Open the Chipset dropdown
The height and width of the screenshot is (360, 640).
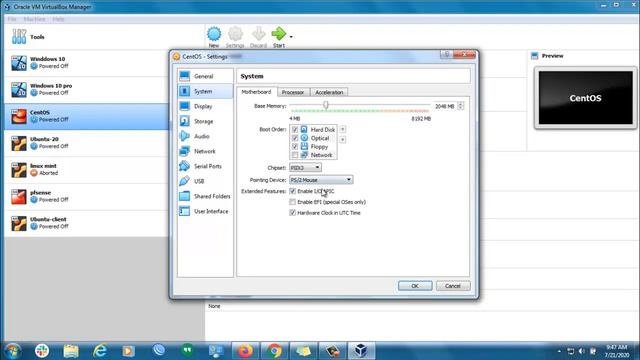pyautogui.click(x=305, y=167)
